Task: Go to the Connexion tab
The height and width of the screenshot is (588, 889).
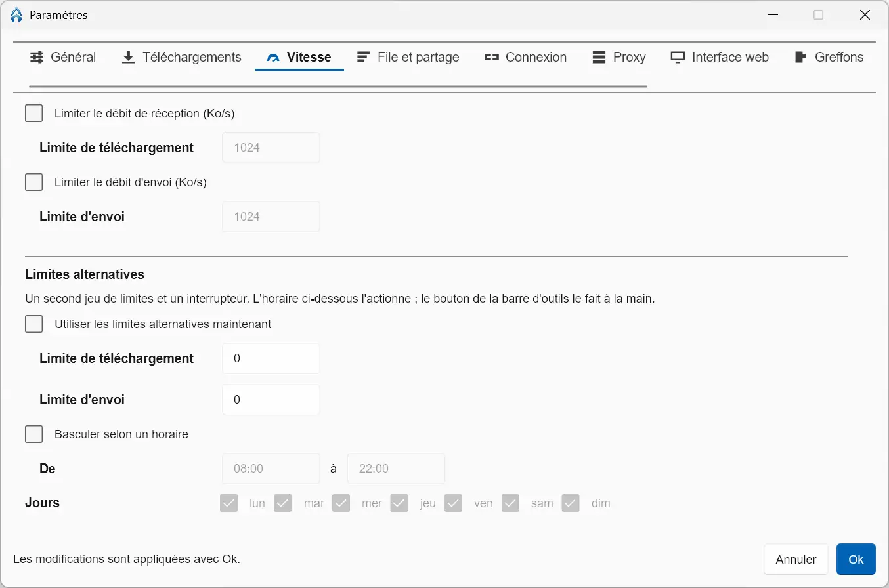Action: click(525, 57)
